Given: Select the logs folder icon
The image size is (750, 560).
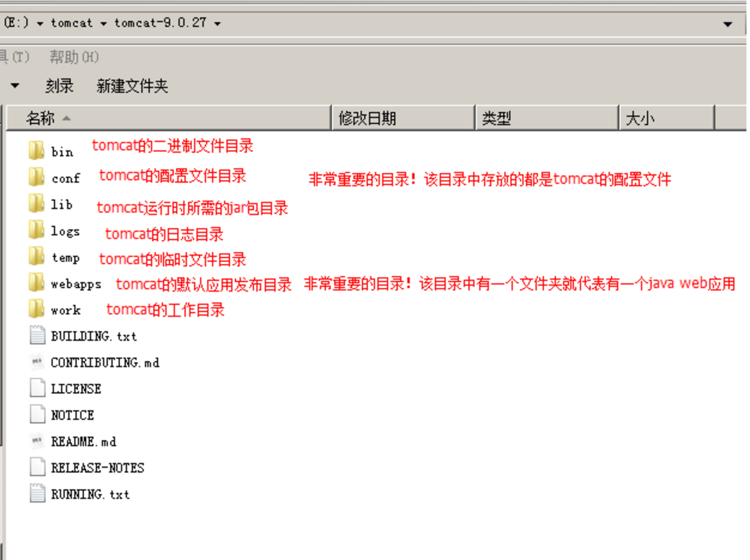Looking at the screenshot, I should pos(37,229).
